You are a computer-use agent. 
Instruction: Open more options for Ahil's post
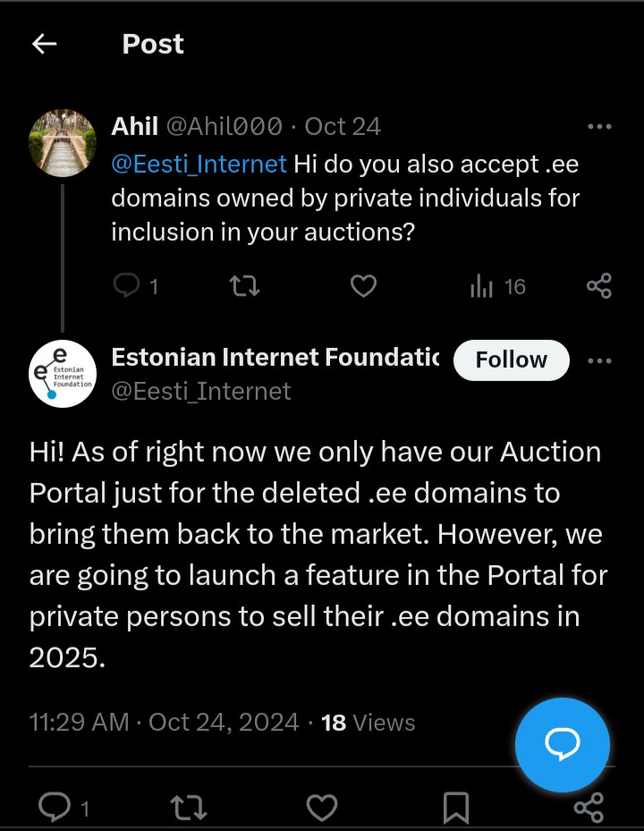point(599,127)
